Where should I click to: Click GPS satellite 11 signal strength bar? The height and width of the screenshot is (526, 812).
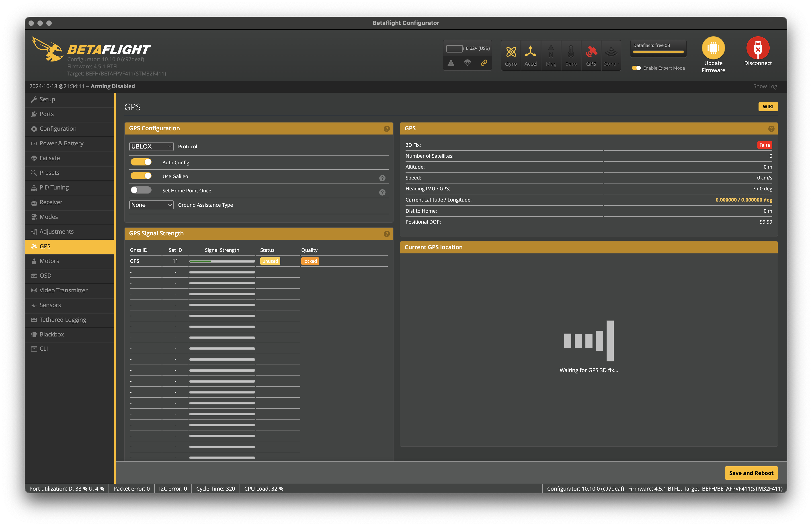click(222, 261)
